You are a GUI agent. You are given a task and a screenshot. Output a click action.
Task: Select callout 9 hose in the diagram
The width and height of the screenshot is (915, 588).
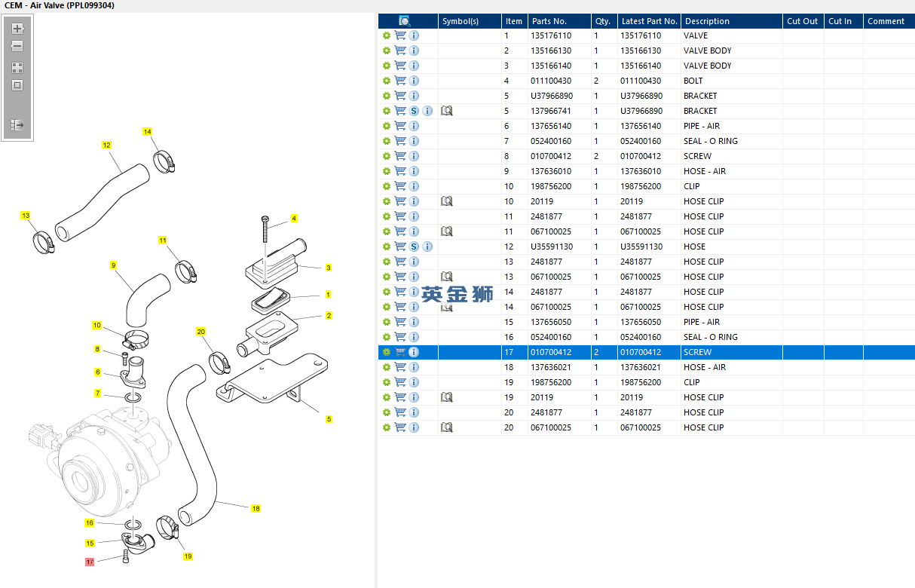(113, 265)
